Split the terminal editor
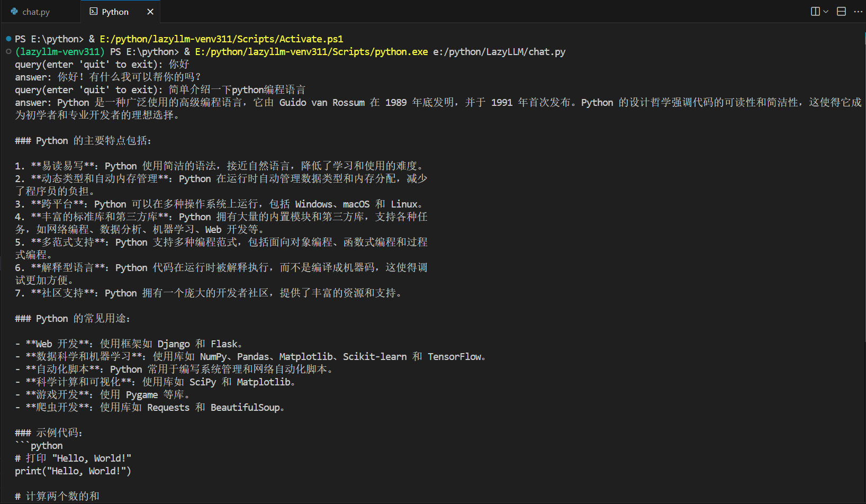 (x=815, y=12)
